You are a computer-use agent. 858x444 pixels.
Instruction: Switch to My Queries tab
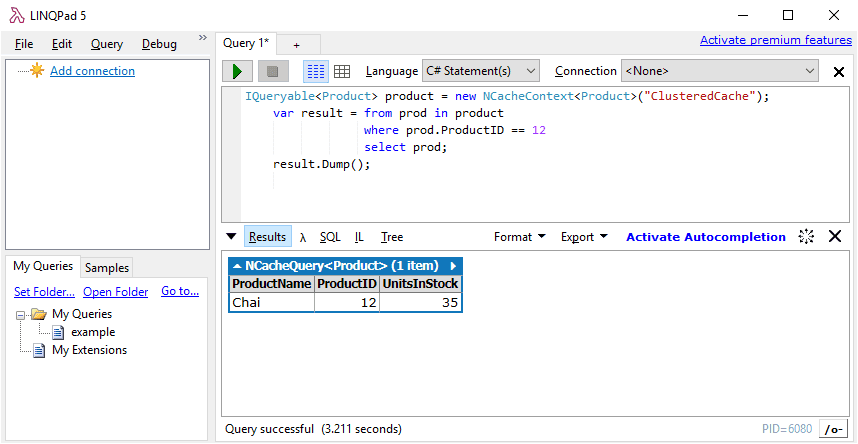tap(43, 266)
